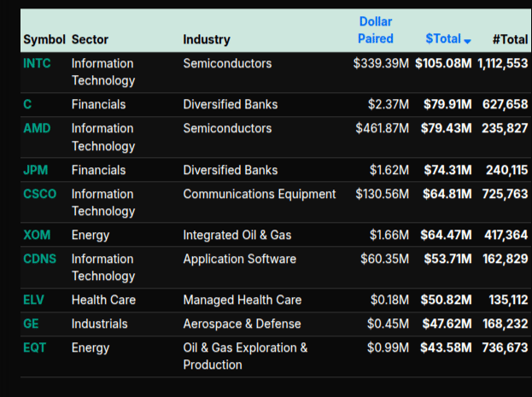Select the Aerospace & Defense industry cell
The image size is (532, 397).
tap(242, 324)
